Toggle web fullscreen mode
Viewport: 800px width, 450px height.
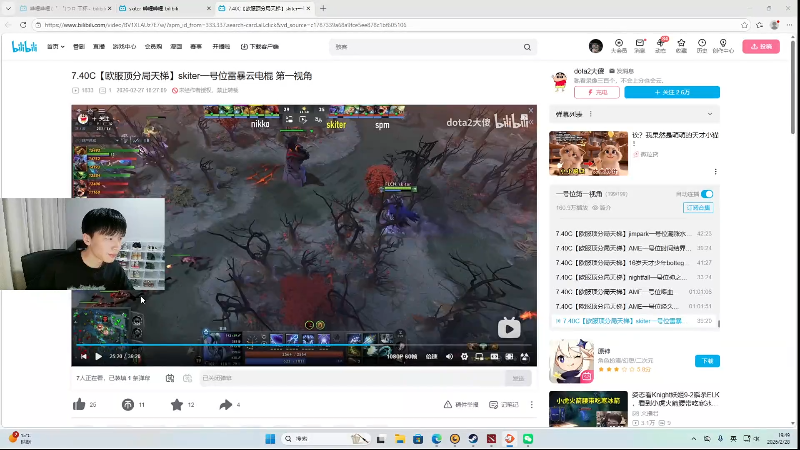509,357
